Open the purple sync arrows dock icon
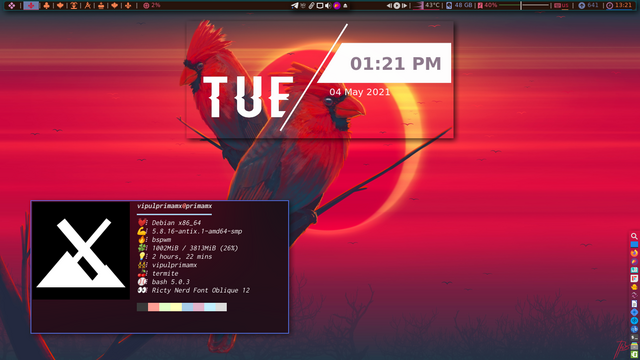This screenshot has width=640, height=360. click(634, 295)
